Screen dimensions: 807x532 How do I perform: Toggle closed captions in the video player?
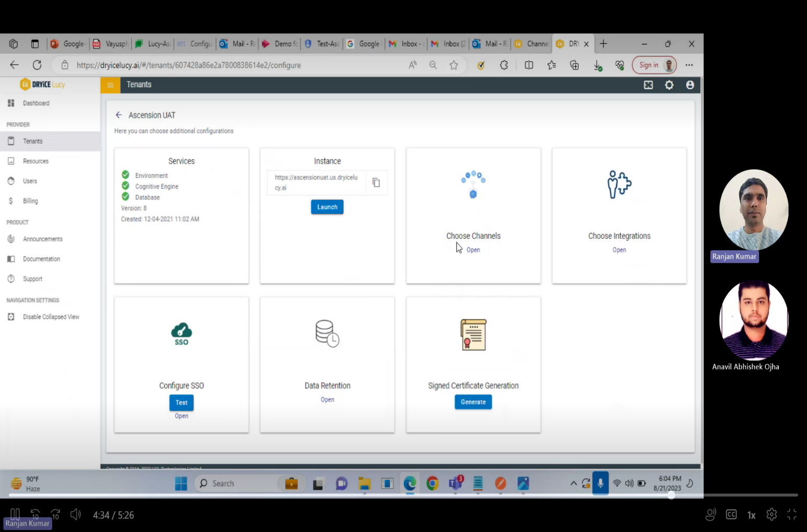tap(731, 515)
